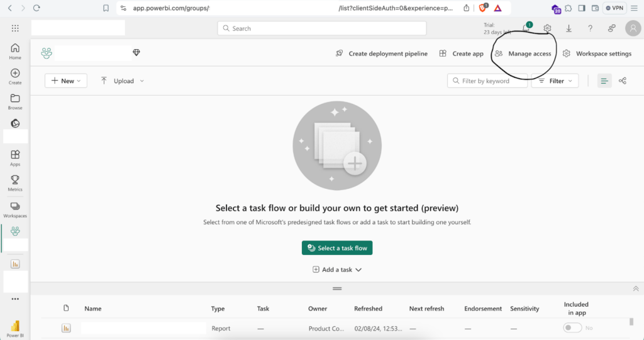The width and height of the screenshot is (644, 340).
Task: Expand the Add a task menu
Action: pos(337,269)
